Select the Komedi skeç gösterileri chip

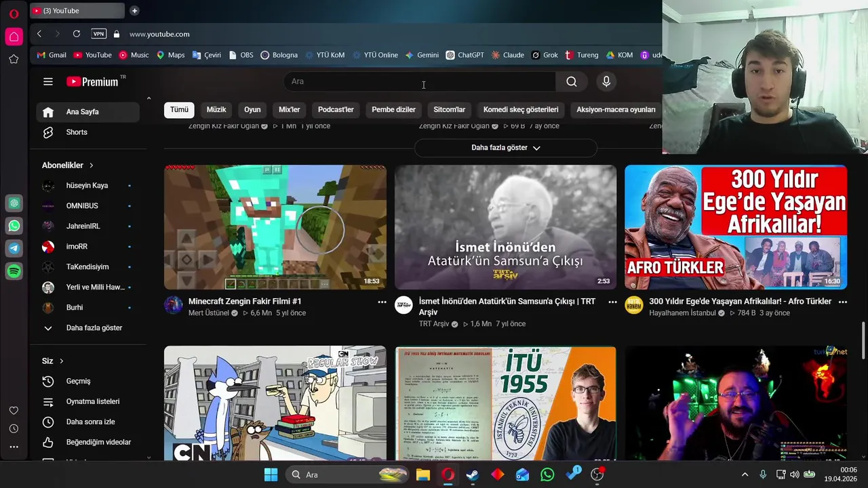(521, 110)
